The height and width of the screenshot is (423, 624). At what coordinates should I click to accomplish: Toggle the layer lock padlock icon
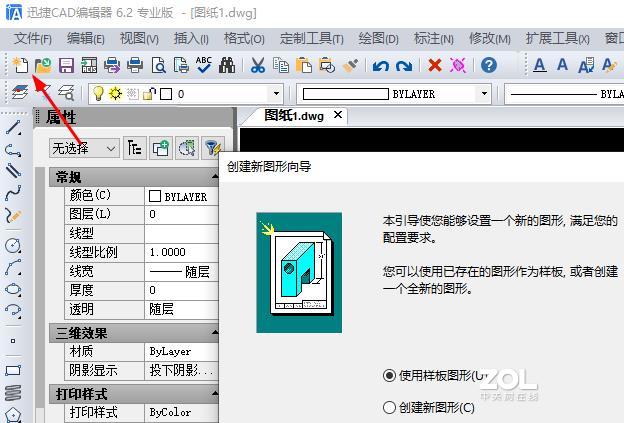[149, 94]
